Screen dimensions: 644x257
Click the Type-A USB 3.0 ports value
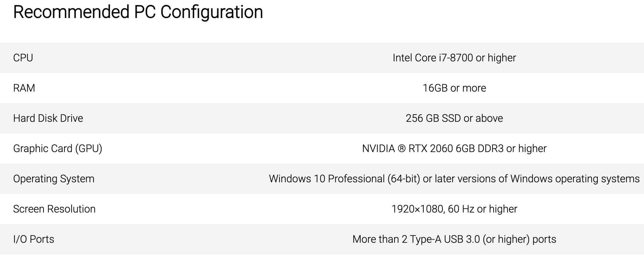click(x=454, y=239)
